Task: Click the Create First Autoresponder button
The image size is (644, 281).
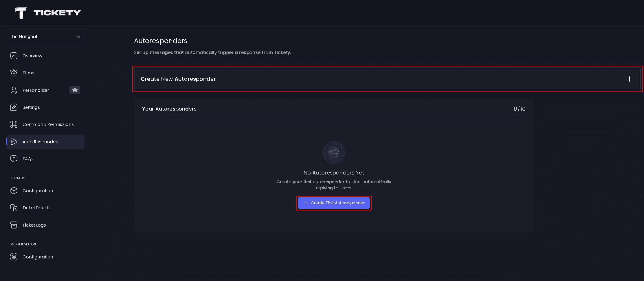Action: (x=333, y=203)
